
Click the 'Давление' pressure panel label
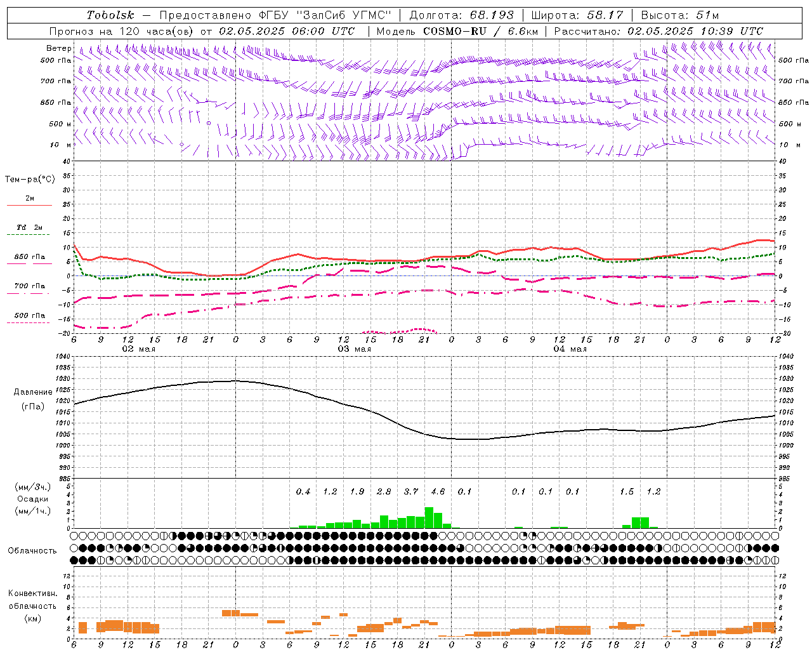pos(33,392)
